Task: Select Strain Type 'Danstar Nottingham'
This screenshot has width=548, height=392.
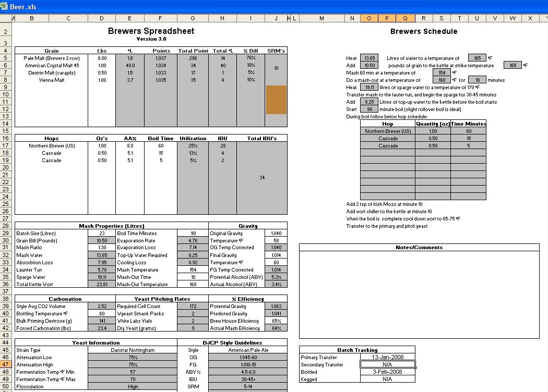Action: click(x=133, y=350)
